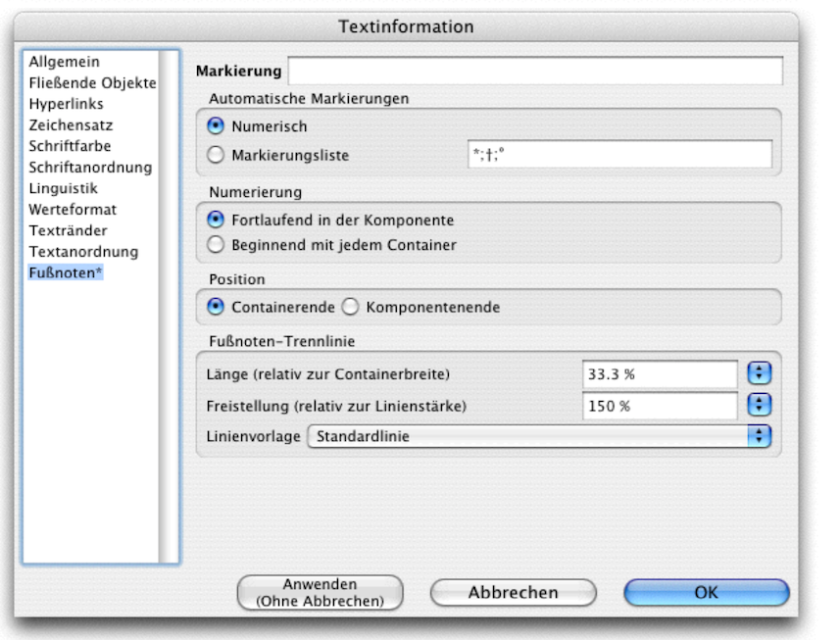Image resolution: width=840 pixels, height=640 pixels.
Task: Click the Freistellung 150 % field
Action: coord(659,405)
